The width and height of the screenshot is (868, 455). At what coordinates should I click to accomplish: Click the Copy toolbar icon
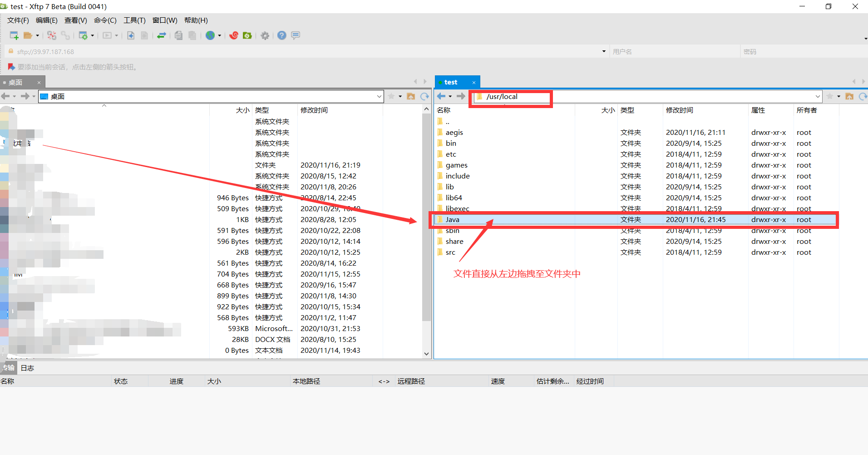coord(178,35)
